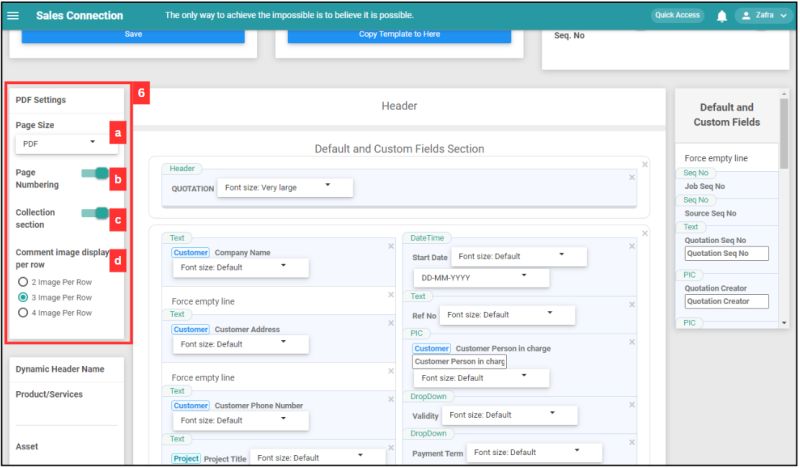800x468 pixels.
Task: Click Copy Template to Here button
Action: pos(399,35)
